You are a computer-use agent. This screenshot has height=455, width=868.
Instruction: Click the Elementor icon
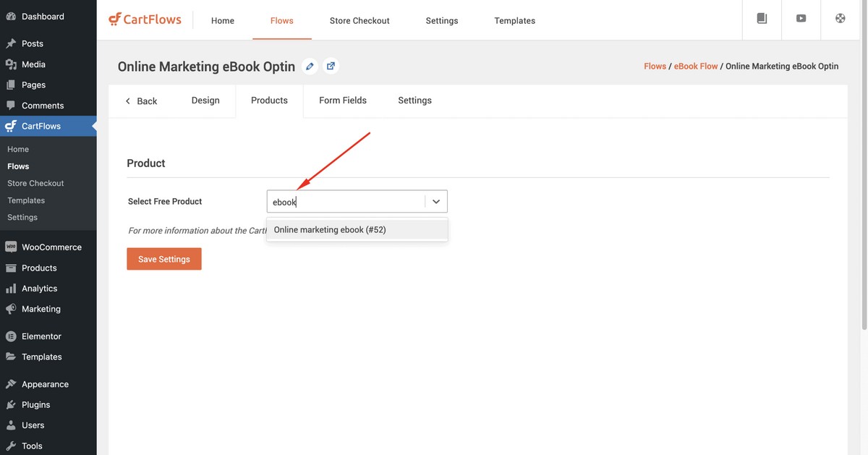[x=11, y=336]
